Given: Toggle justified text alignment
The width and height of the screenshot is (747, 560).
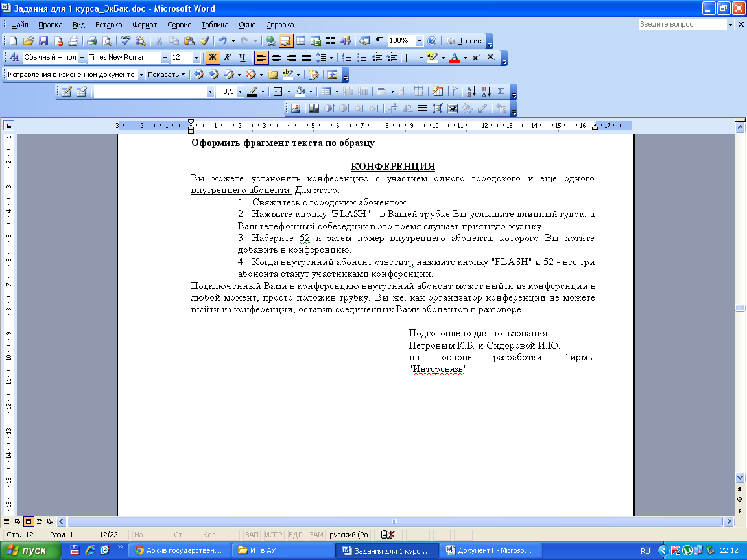Looking at the screenshot, I should click(306, 58).
